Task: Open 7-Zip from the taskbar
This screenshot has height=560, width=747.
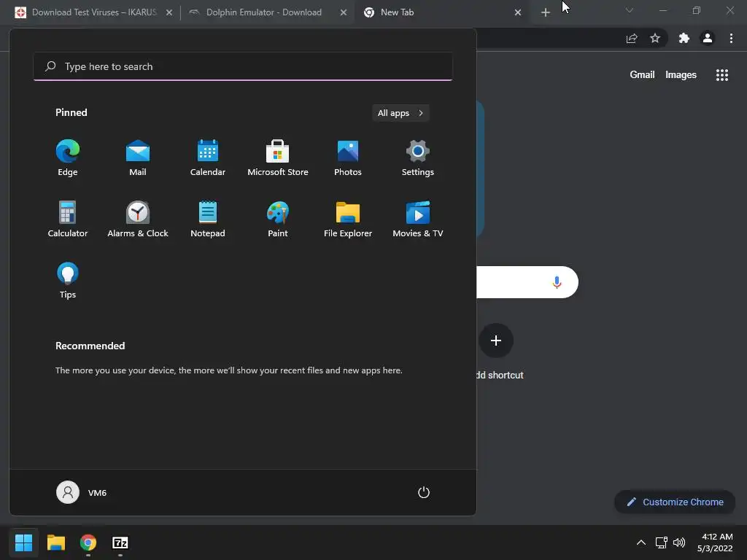Action: click(120, 542)
